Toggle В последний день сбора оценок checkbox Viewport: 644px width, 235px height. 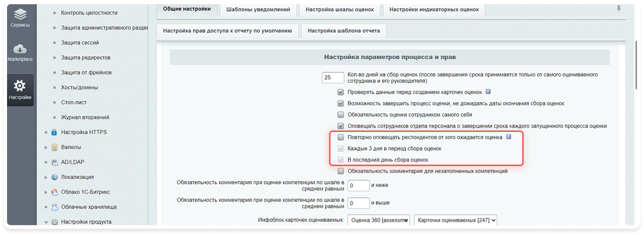pos(341,160)
